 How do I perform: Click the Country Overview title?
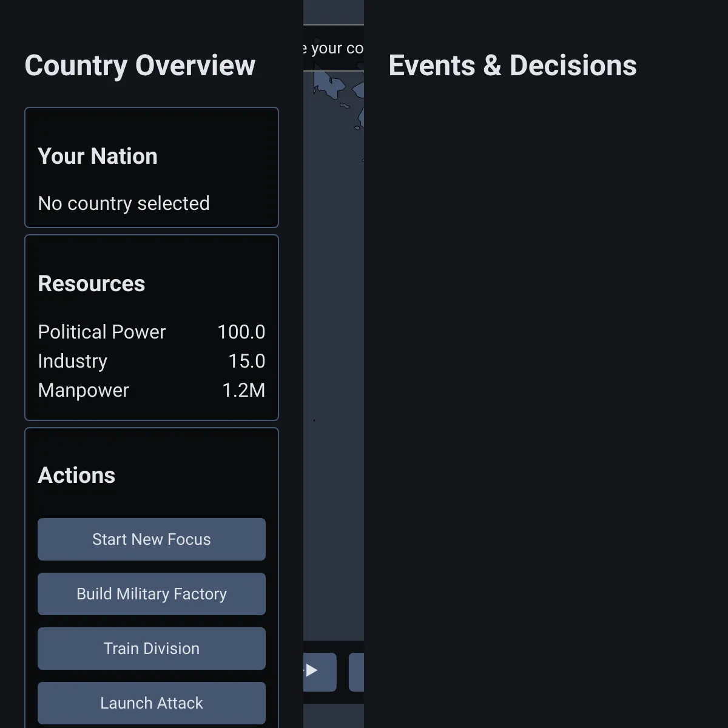tap(140, 66)
